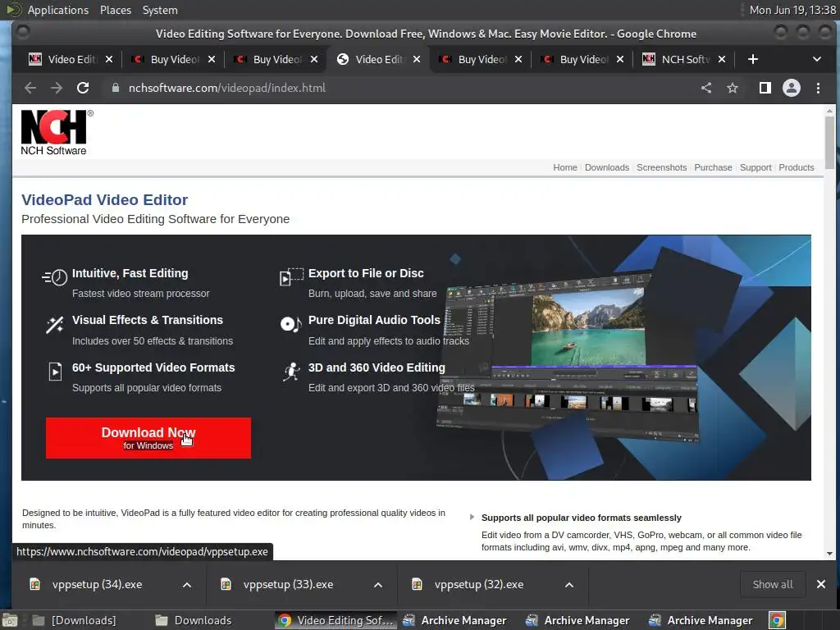Open the Chrome profile avatar
This screenshot has height=630, width=840.
[792, 88]
